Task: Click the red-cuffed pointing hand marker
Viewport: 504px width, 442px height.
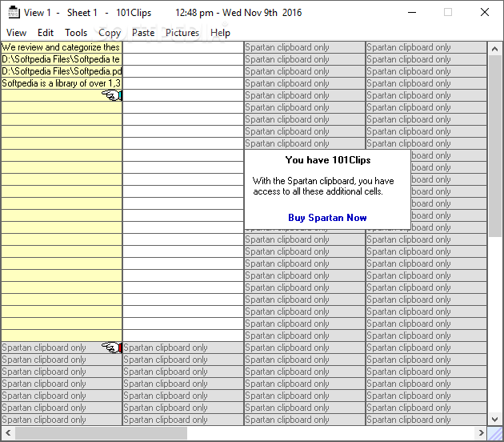Action: tap(111, 348)
